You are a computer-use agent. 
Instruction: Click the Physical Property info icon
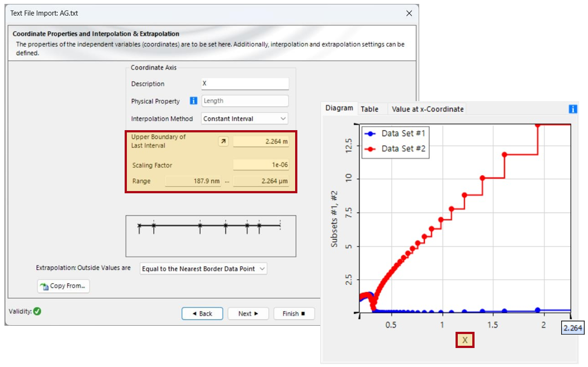193,101
